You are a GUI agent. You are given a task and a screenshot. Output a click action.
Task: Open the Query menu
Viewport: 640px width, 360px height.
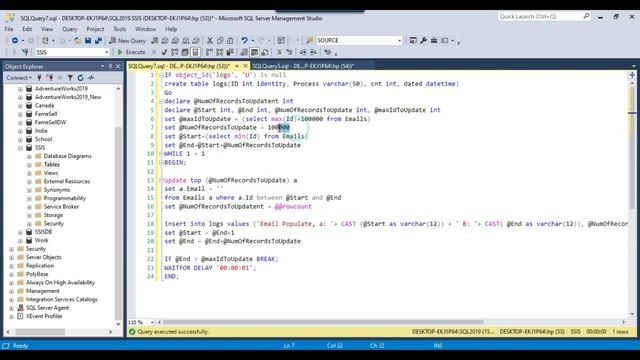[x=70, y=29]
